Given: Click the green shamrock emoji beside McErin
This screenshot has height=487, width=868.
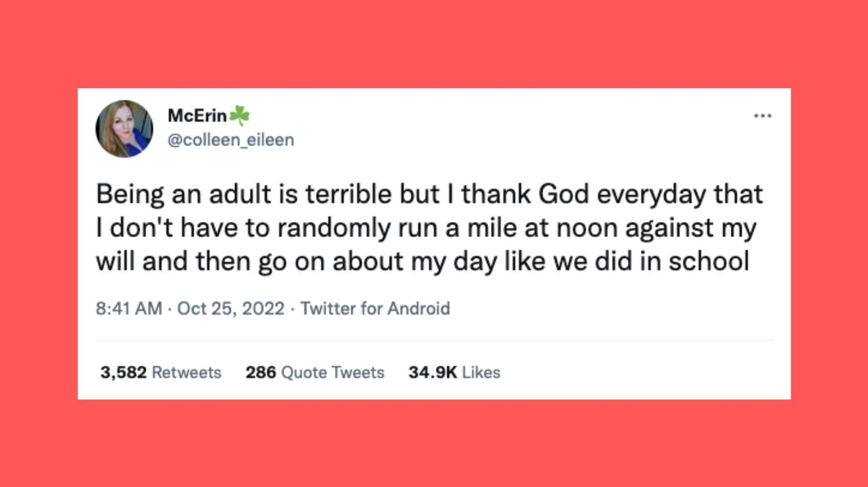Looking at the screenshot, I should click(x=239, y=116).
